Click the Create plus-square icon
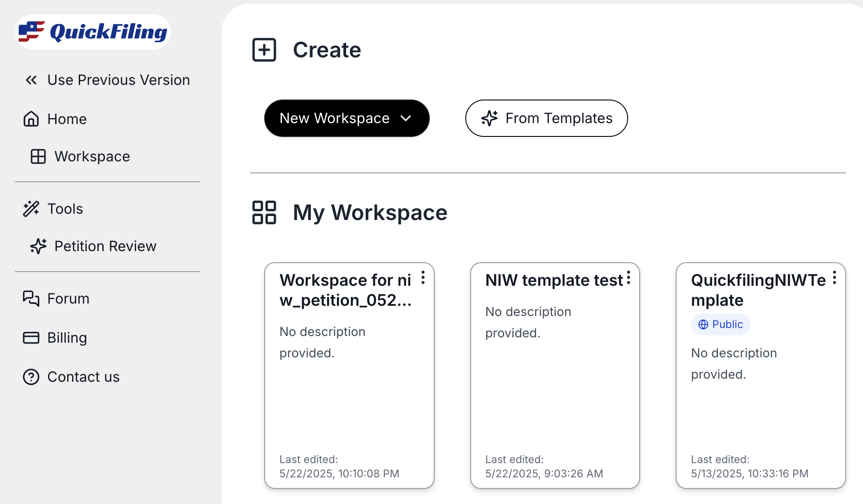The height and width of the screenshot is (504, 863). (264, 50)
